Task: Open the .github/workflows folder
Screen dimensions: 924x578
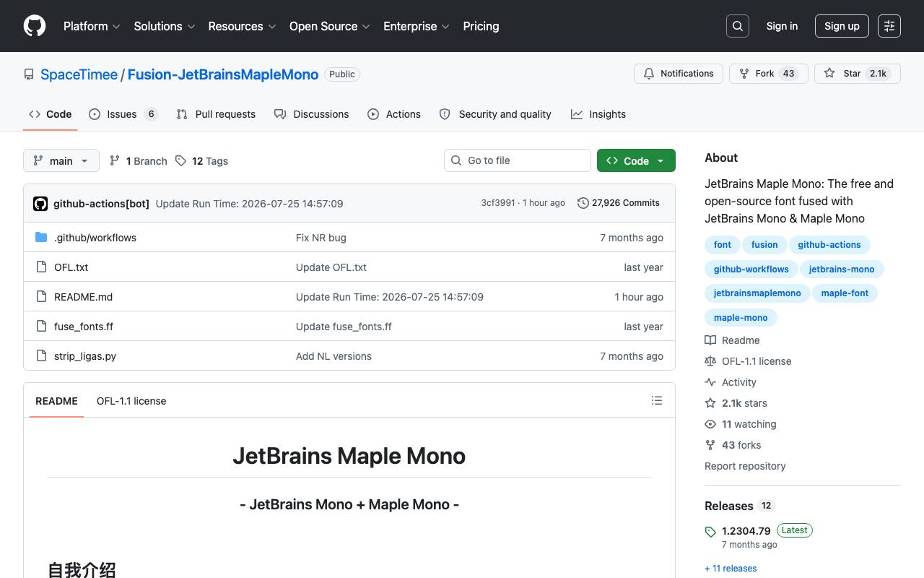Action: [95, 238]
